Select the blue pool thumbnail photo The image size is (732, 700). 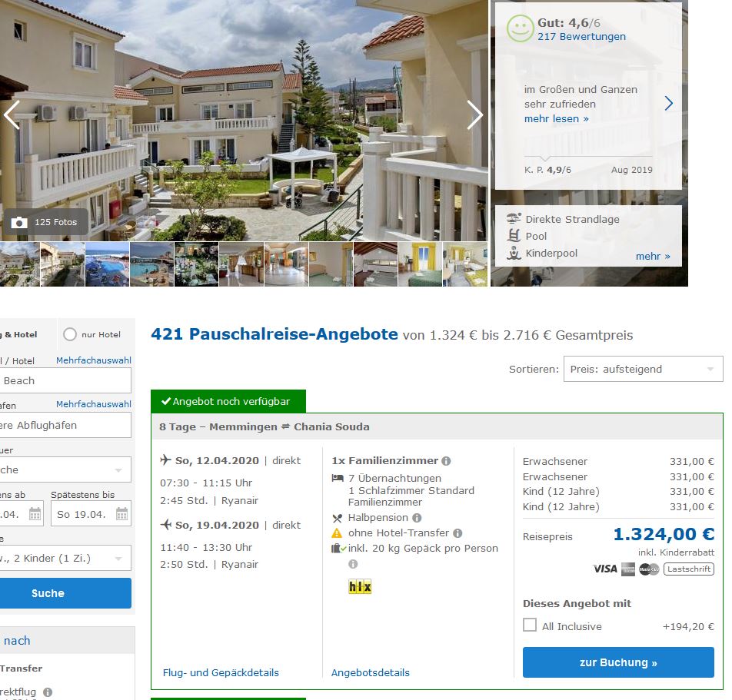107,264
